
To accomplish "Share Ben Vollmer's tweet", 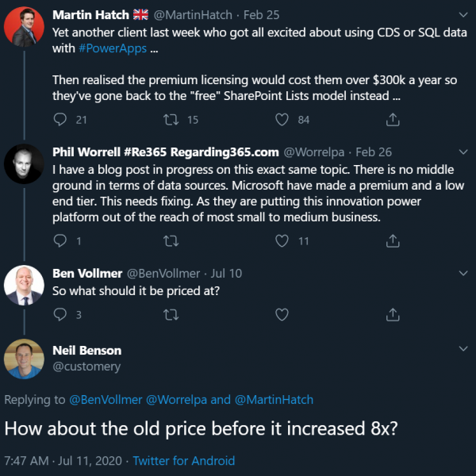I will pos(393,314).
